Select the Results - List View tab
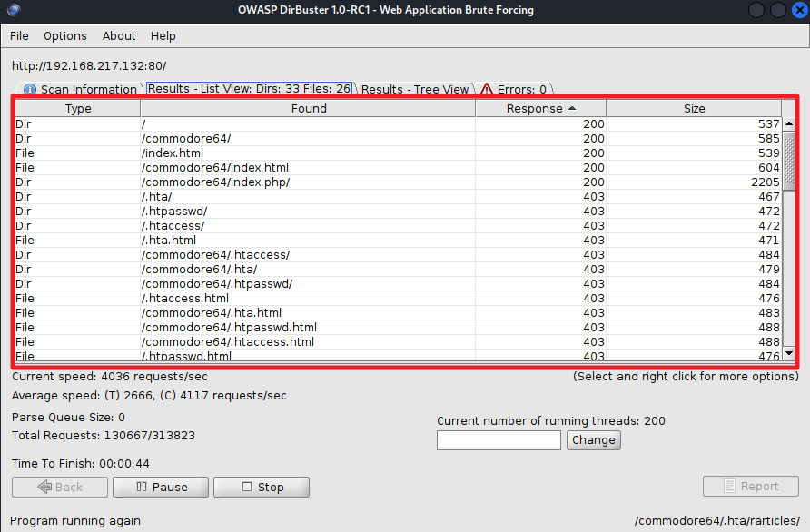 pos(249,88)
